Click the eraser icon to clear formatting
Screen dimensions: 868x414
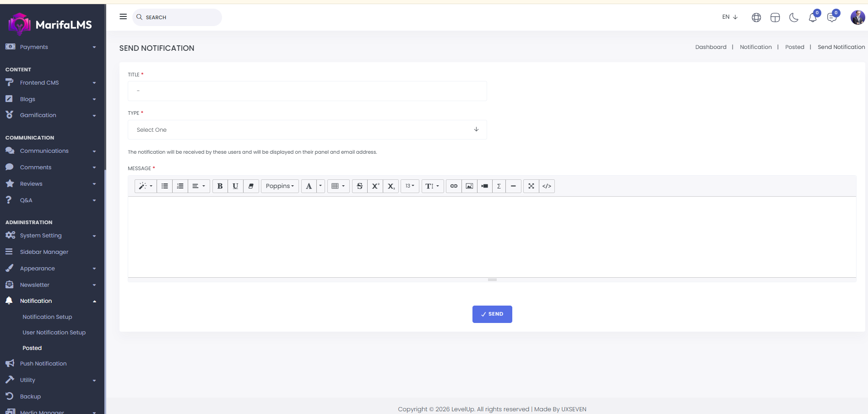pos(251,186)
